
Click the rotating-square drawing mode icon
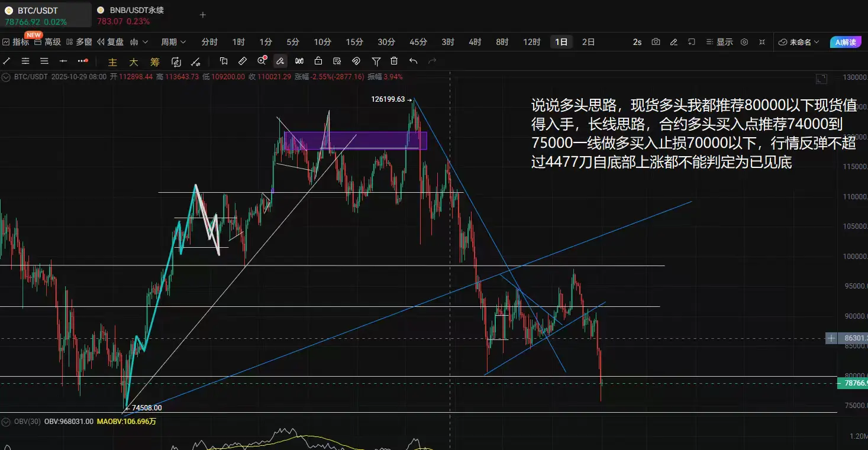pyautogui.click(x=176, y=61)
